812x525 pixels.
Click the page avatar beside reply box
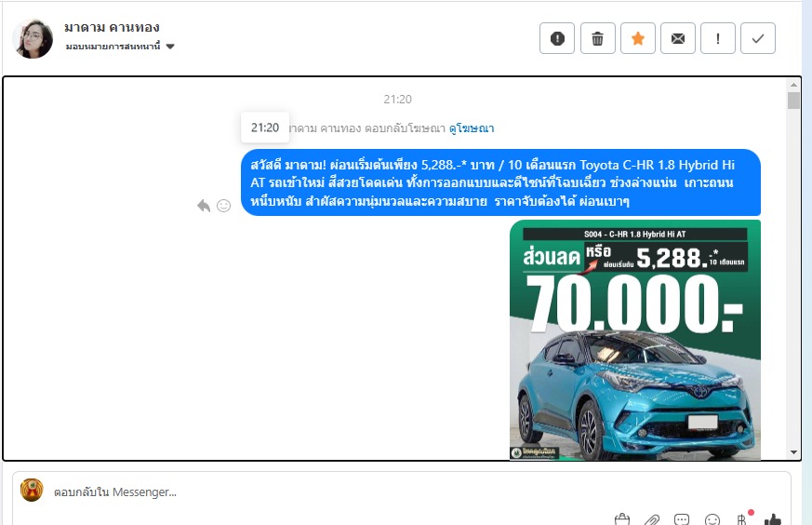tap(32, 491)
